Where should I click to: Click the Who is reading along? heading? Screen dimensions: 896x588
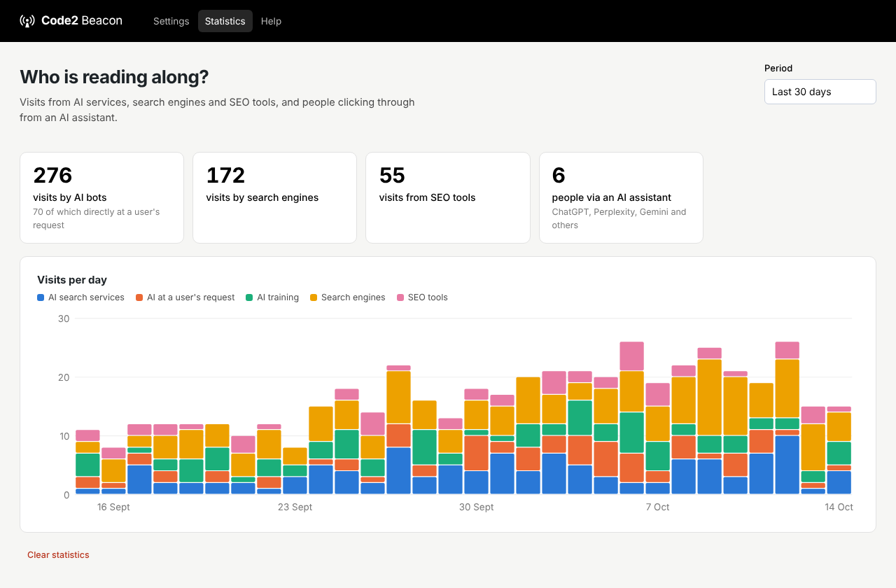pyautogui.click(x=114, y=77)
